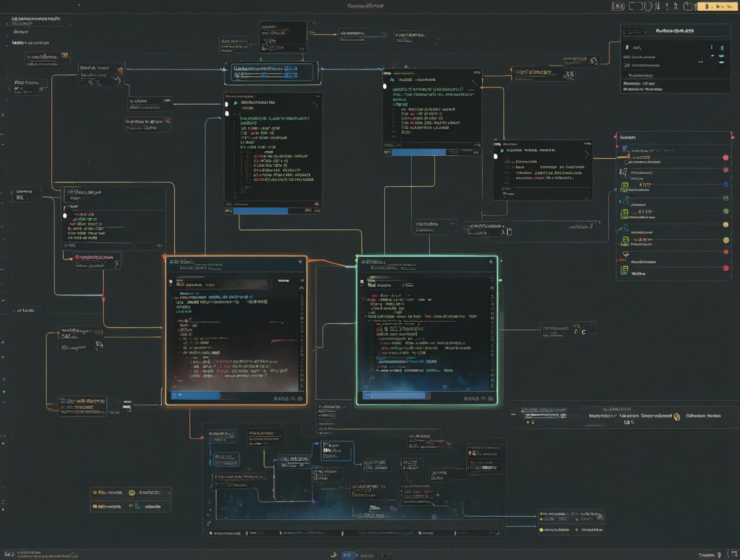Click the cyan play icon in top-center code panel
Screen dimensions: 740x560
click(x=236, y=102)
